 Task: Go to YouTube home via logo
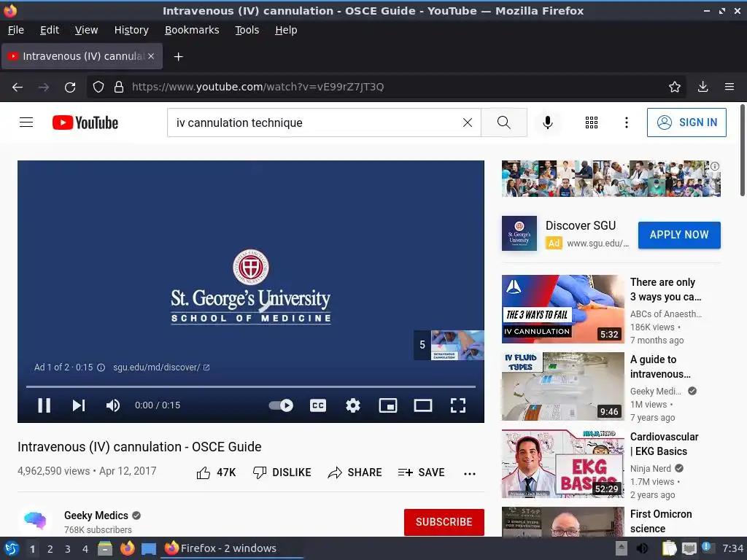[x=85, y=122]
